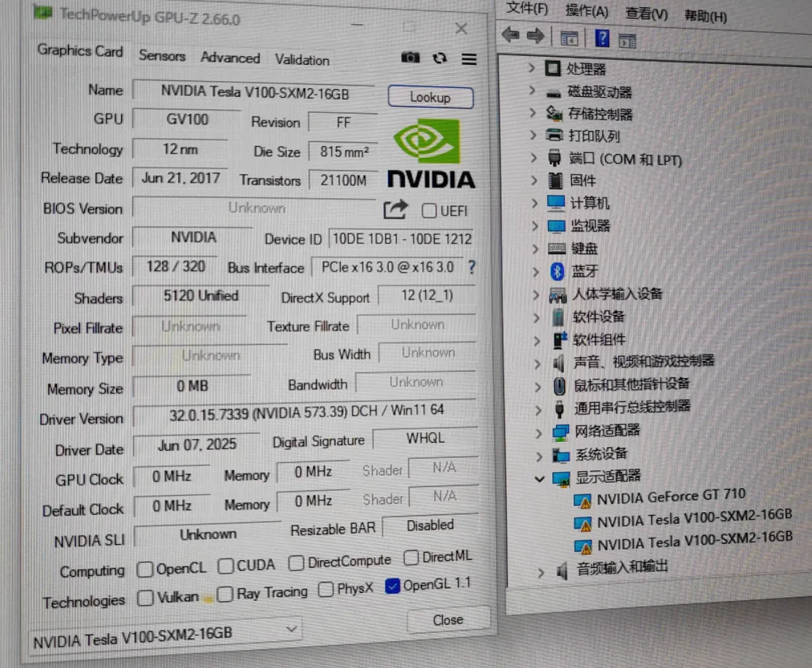Screen dimensions: 812x668
Task: Toggle the CUDA checkbox
Action: pyautogui.click(x=225, y=566)
